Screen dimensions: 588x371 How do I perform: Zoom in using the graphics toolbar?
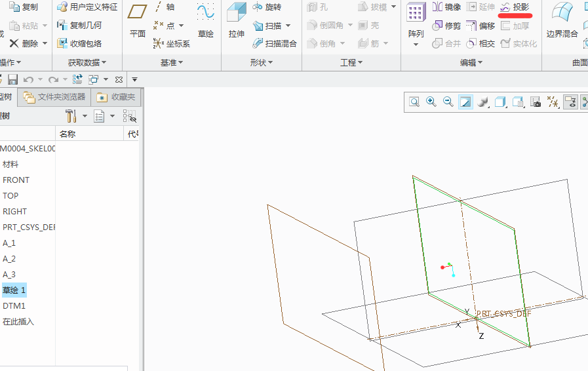pos(431,102)
